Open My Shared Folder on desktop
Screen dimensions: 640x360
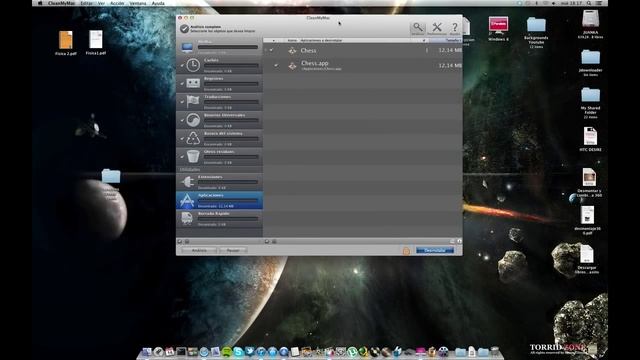(x=590, y=95)
